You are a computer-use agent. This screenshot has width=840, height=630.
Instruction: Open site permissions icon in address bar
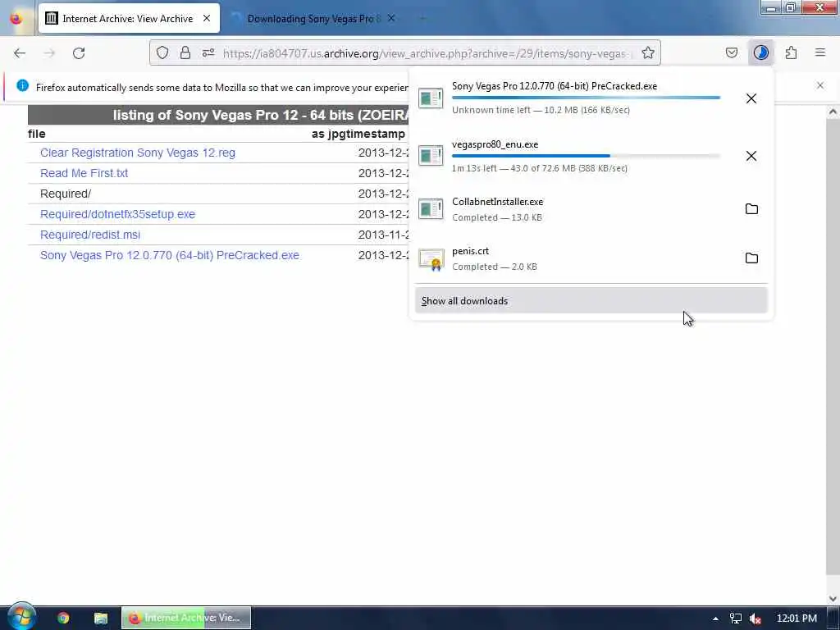(x=208, y=52)
